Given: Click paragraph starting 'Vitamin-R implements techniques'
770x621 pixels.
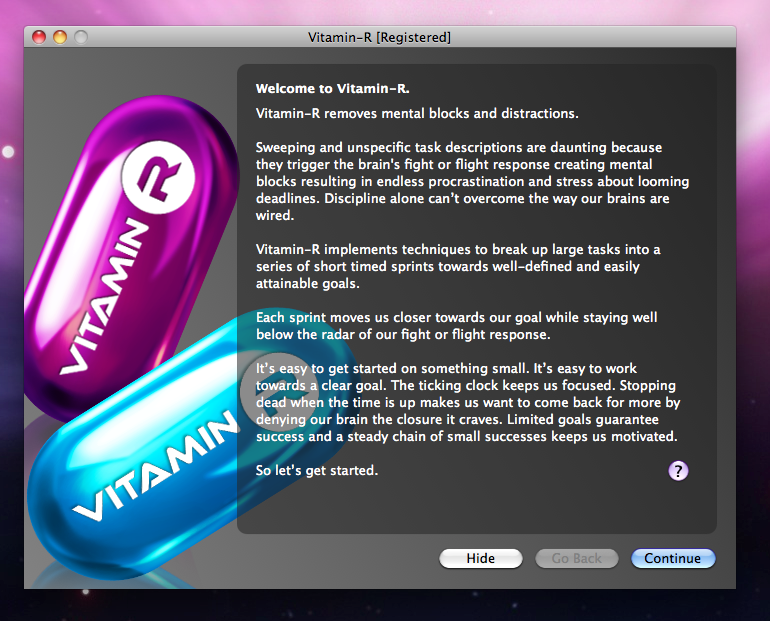Looking at the screenshot, I should point(458,266).
